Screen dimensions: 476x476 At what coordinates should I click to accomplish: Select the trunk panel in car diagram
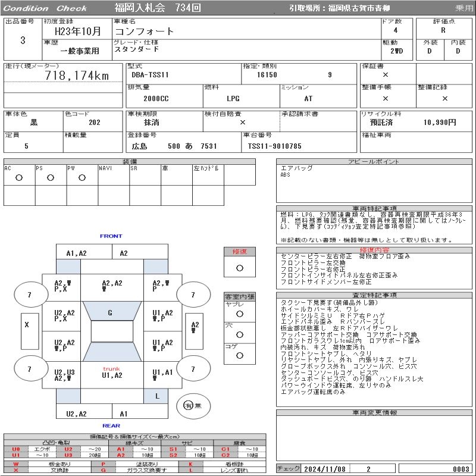tap(111, 372)
